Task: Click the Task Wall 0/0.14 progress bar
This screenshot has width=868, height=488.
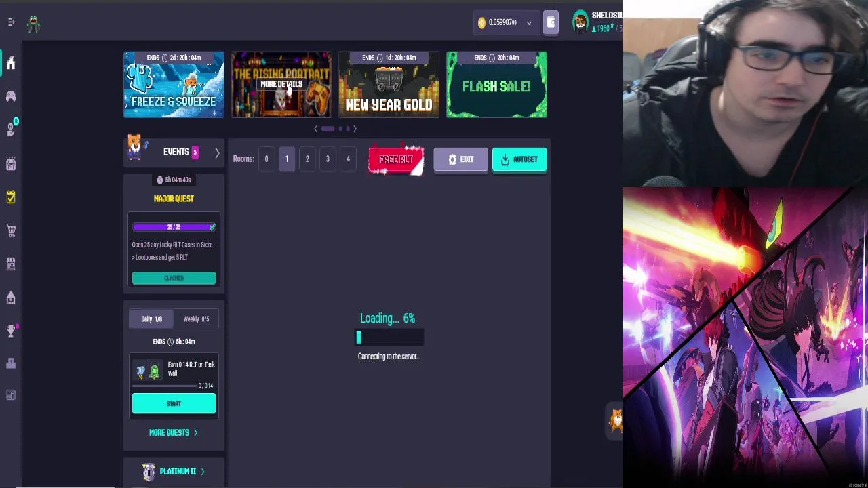Action: 165,386
